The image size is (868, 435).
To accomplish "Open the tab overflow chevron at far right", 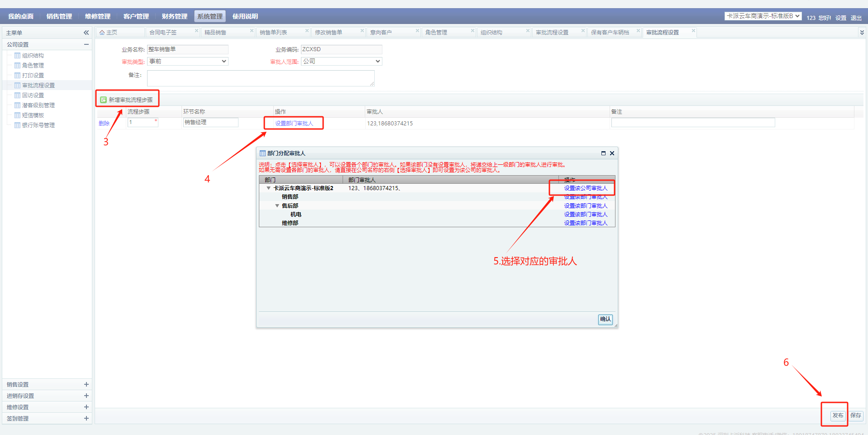I will 862,33.
